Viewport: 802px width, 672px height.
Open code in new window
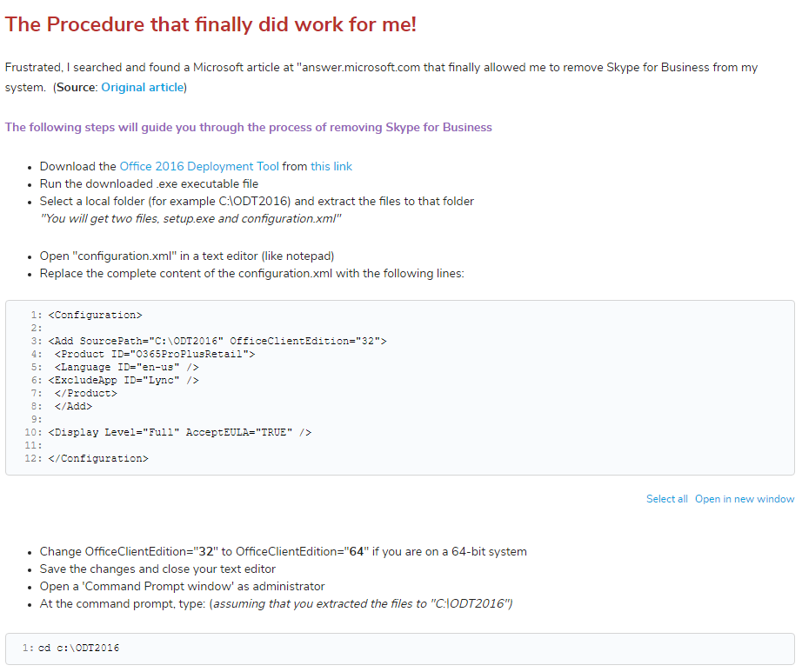[x=745, y=499]
